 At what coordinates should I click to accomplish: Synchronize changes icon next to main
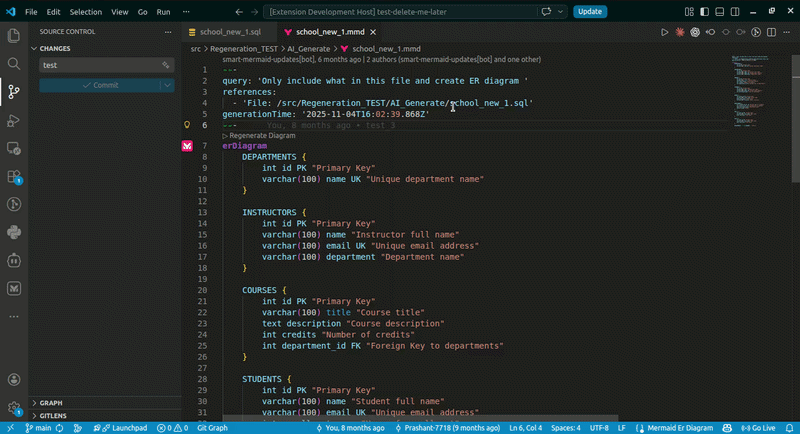pos(60,428)
